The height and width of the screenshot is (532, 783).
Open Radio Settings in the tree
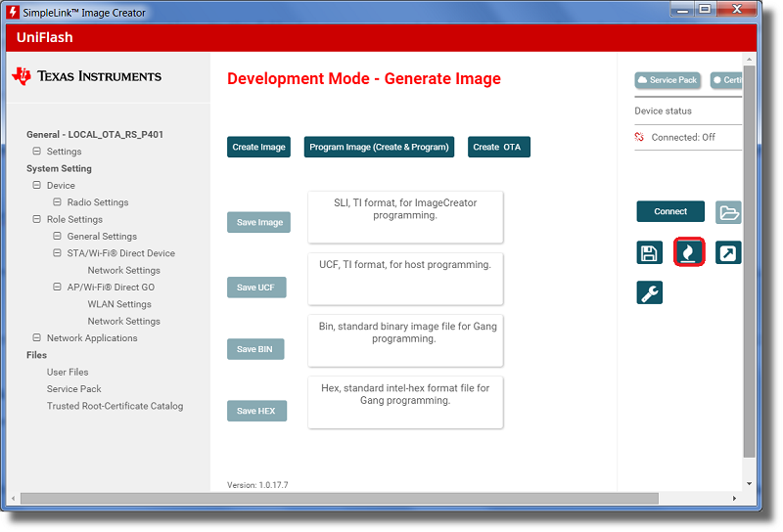click(97, 202)
